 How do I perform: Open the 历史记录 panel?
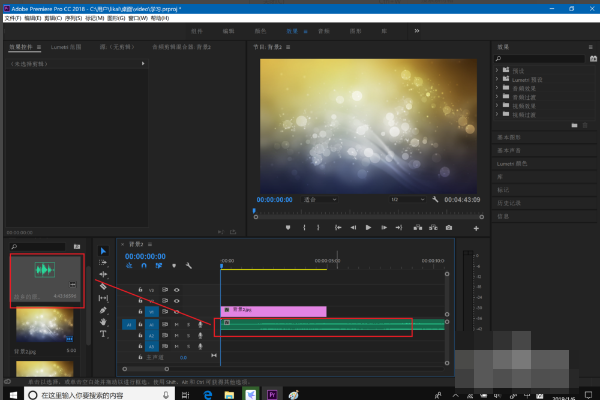point(508,203)
